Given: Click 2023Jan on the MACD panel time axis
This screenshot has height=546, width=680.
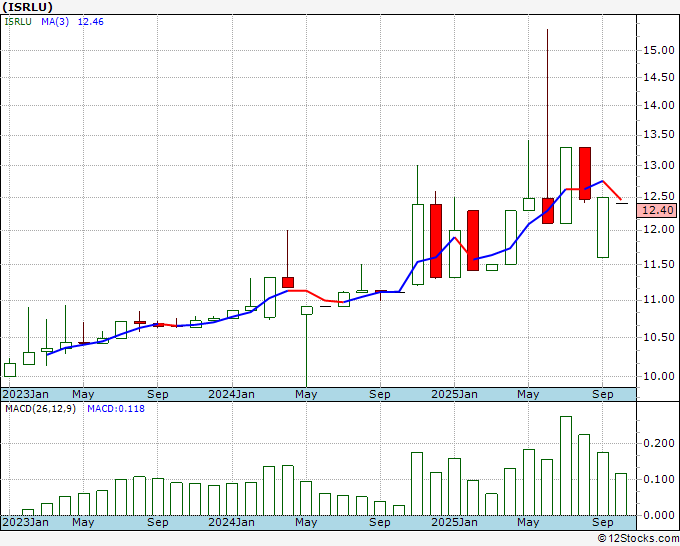Looking at the screenshot, I should 25,522.
